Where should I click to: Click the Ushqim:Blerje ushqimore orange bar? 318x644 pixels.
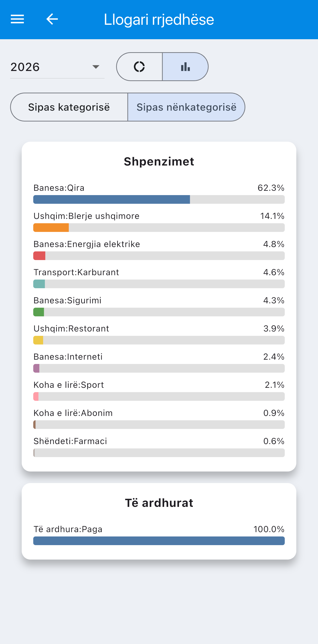tap(51, 228)
